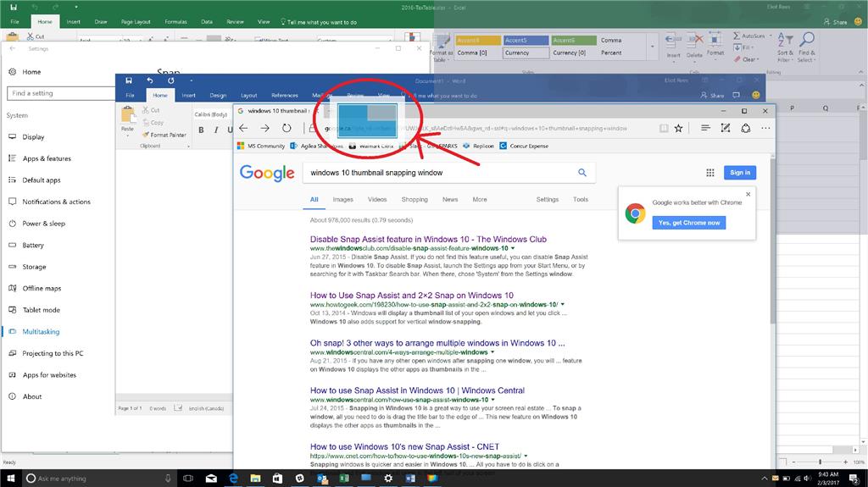Open Edge reading view icon

664,129
